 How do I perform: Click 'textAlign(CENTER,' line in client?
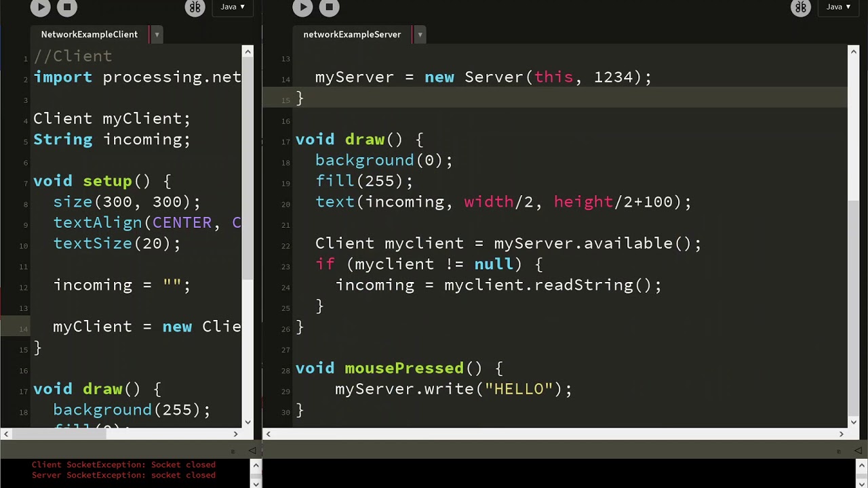pos(147,223)
